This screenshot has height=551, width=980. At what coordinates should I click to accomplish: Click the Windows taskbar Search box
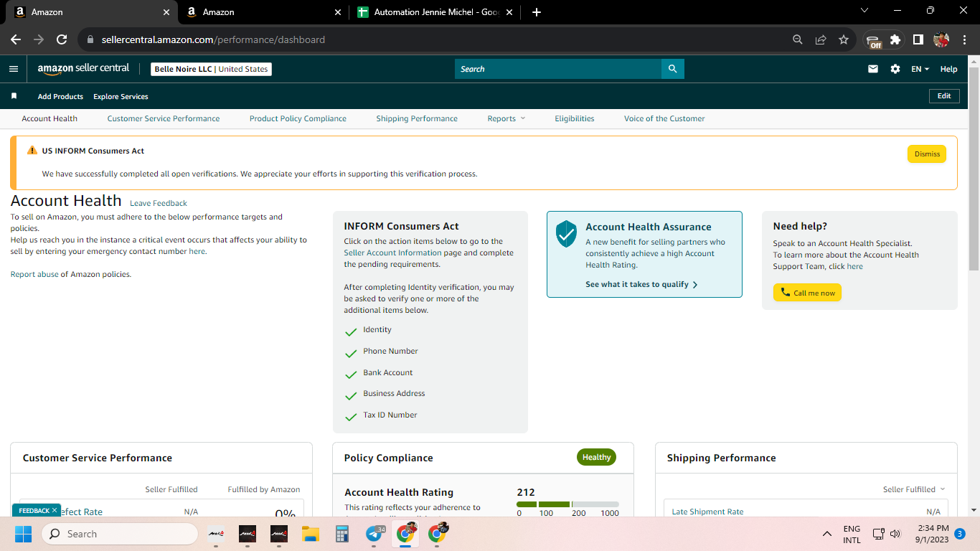[120, 534]
